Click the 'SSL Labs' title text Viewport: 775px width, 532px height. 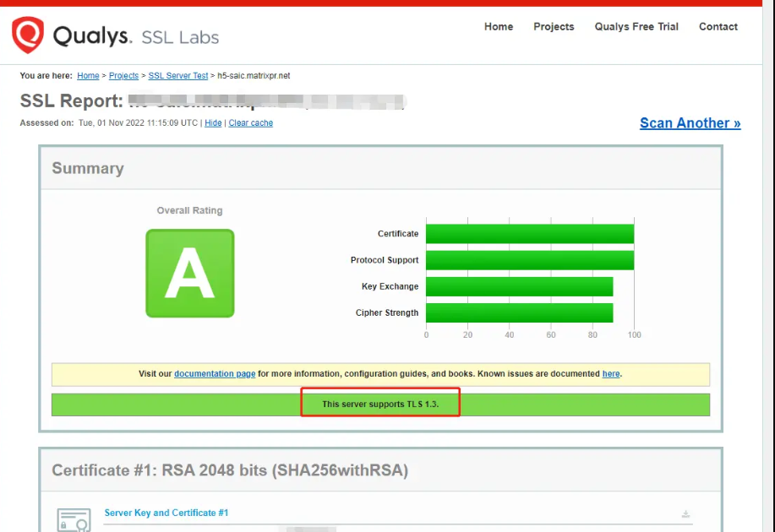(x=180, y=37)
